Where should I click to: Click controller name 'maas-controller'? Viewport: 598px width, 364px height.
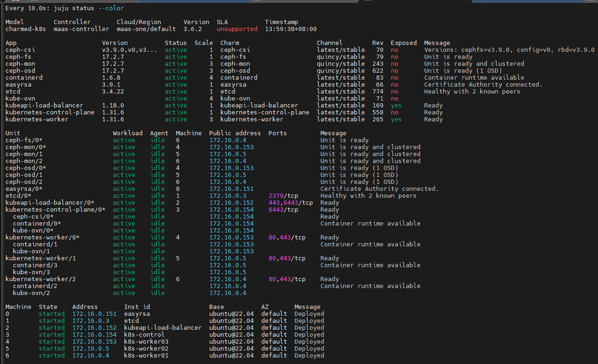point(81,29)
